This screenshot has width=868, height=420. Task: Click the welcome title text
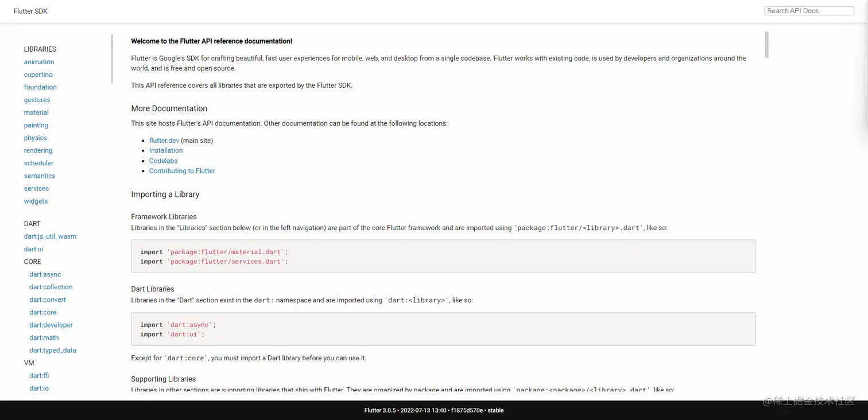pyautogui.click(x=211, y=41)
